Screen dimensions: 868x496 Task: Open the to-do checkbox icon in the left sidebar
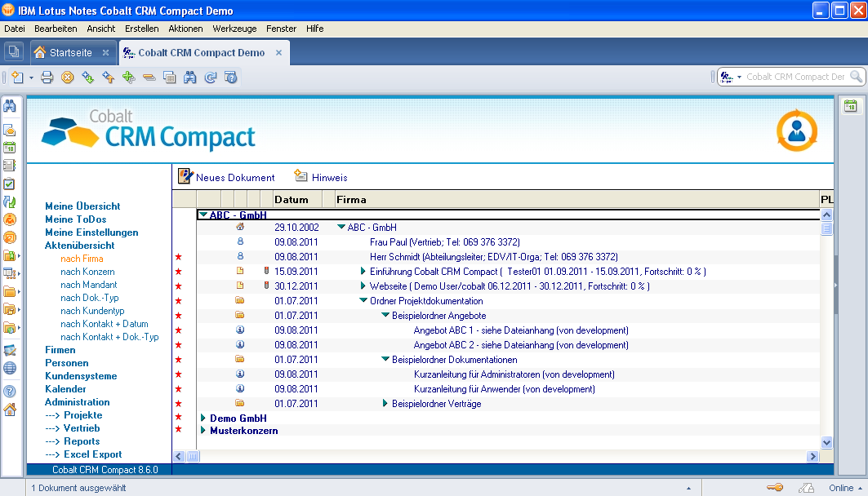[x=10, y=184]
